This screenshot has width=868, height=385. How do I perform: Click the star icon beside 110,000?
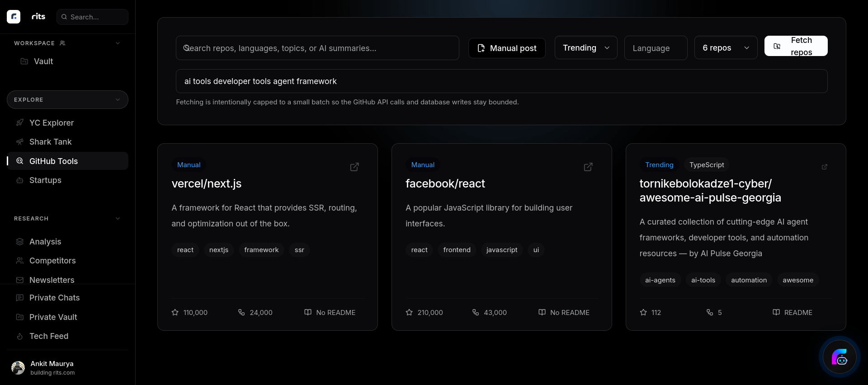175,312
